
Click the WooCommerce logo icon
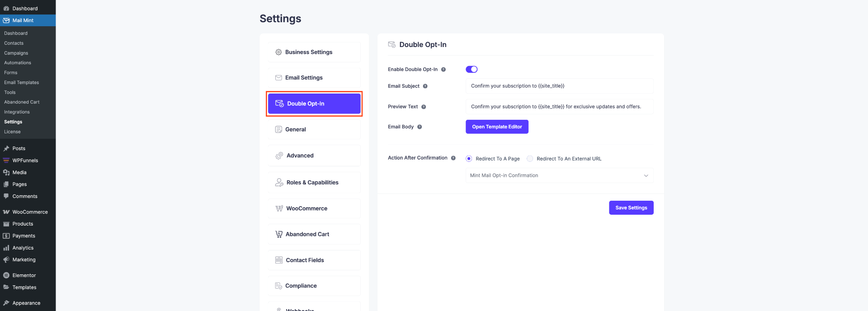(x=6, y=212)
